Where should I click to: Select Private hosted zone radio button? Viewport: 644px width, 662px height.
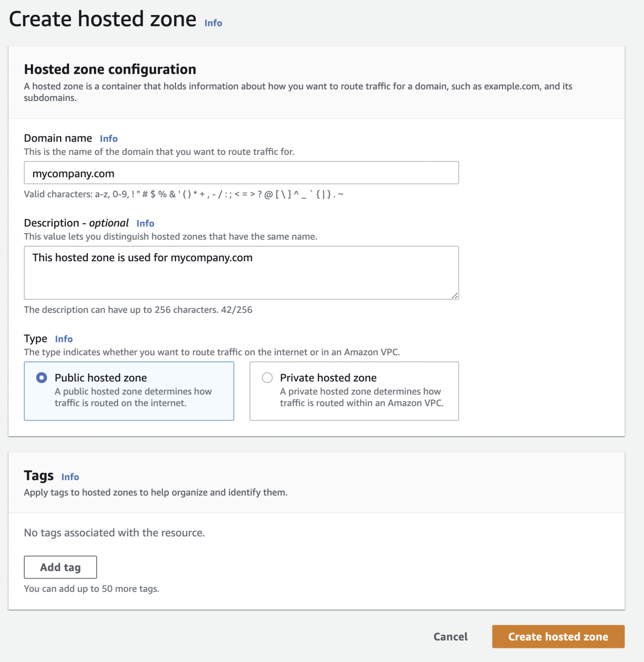(x=267, y=378)
